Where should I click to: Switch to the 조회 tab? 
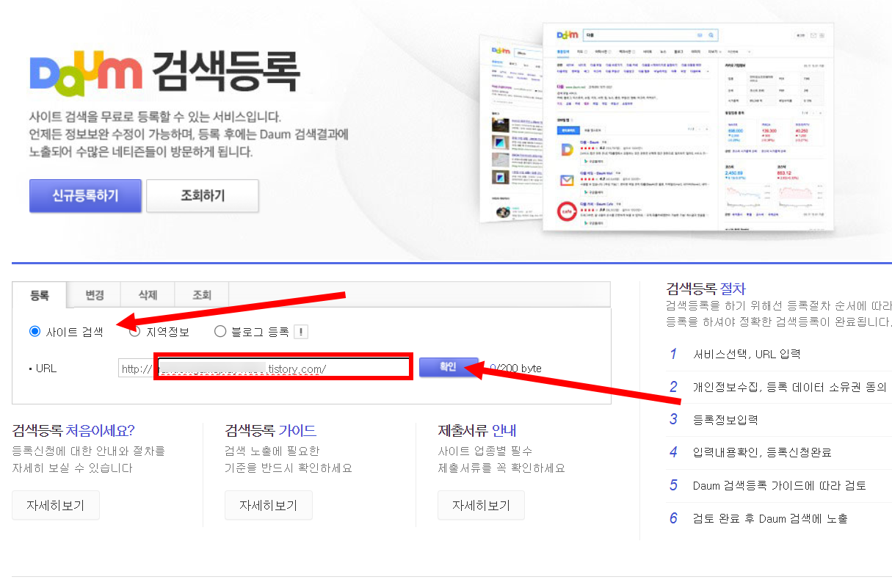[x=202, y=295]
